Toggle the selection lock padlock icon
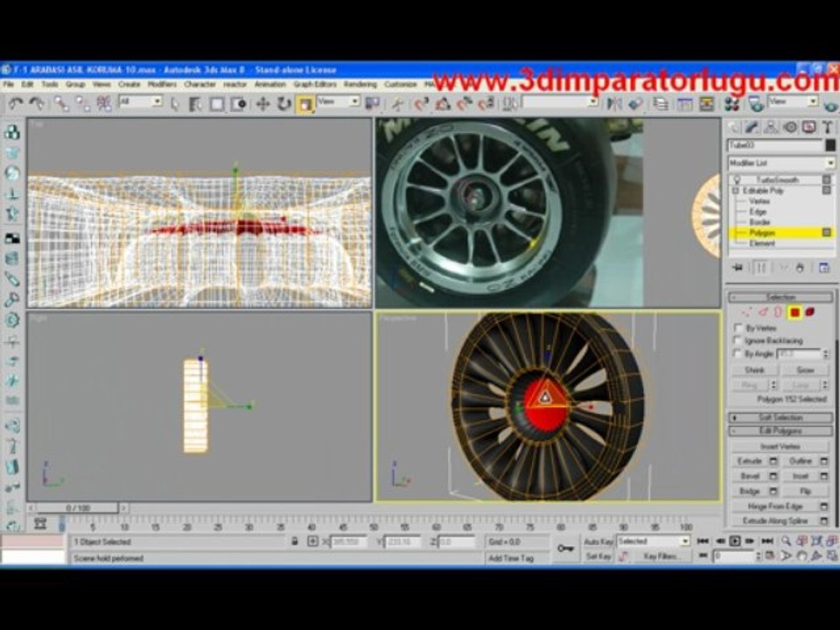The height and width of the screenshot is (630, 840). coord(295,542)
